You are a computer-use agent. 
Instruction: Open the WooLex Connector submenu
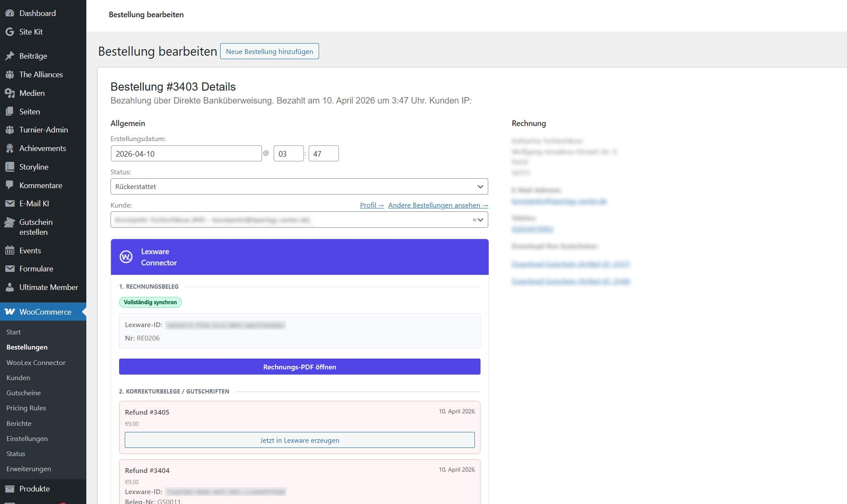[x=36, y=363]
